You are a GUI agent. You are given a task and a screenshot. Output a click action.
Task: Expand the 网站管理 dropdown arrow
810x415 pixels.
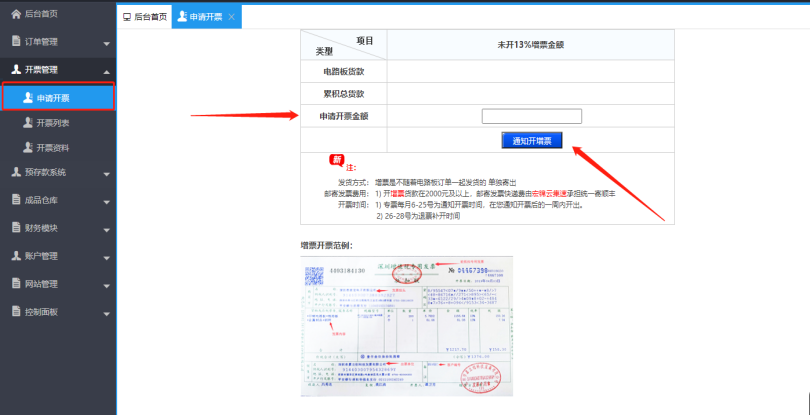tap(106, 285)
